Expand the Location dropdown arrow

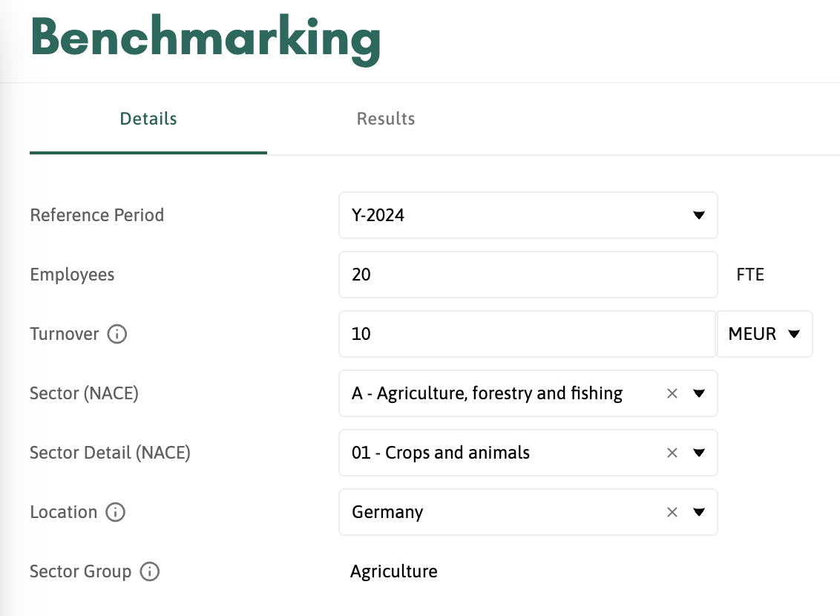(x=698, y=512)
